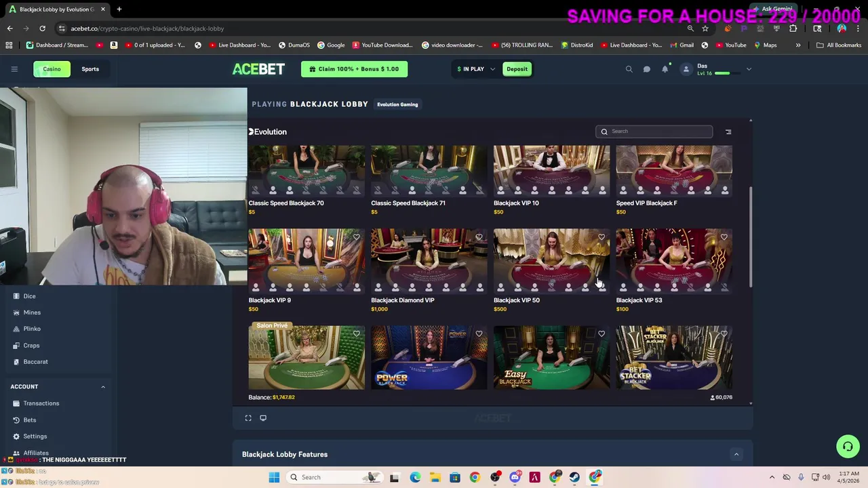Image resolution: width=868 pixels, height=488 pixels.
Task: Click the lobby vertical scrollbar
Action: (x=750, y=237)
